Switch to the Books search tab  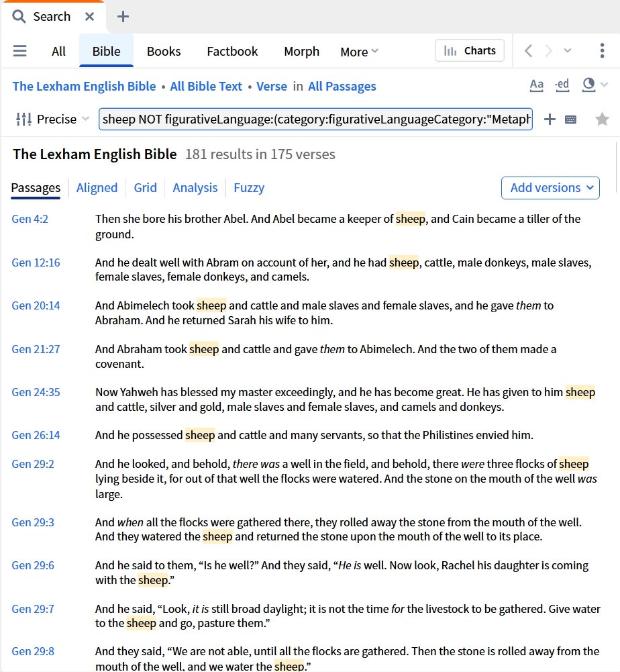coord(164,52)
